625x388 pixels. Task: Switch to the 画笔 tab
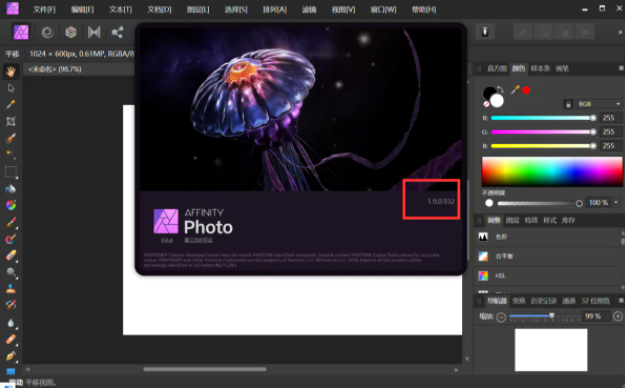(562, 69)
